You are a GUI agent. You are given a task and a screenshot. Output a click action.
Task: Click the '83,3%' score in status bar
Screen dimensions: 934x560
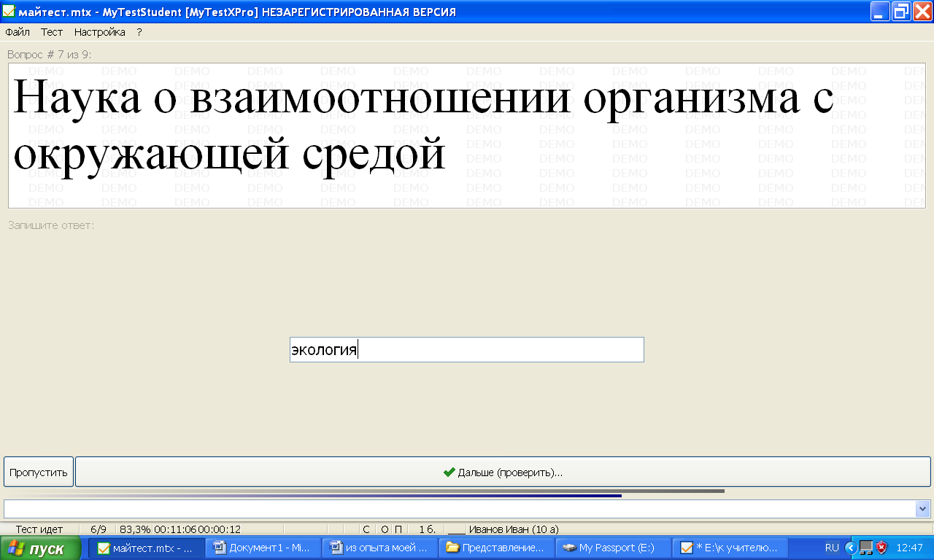[x=134, y=529]
